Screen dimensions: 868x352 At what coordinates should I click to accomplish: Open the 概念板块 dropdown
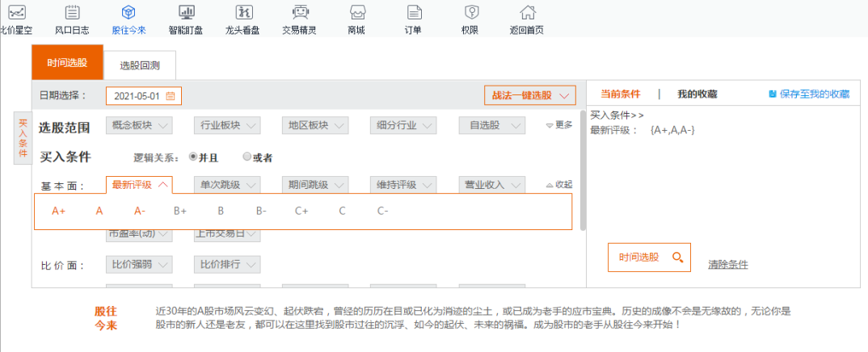click(x=139, y=125)
